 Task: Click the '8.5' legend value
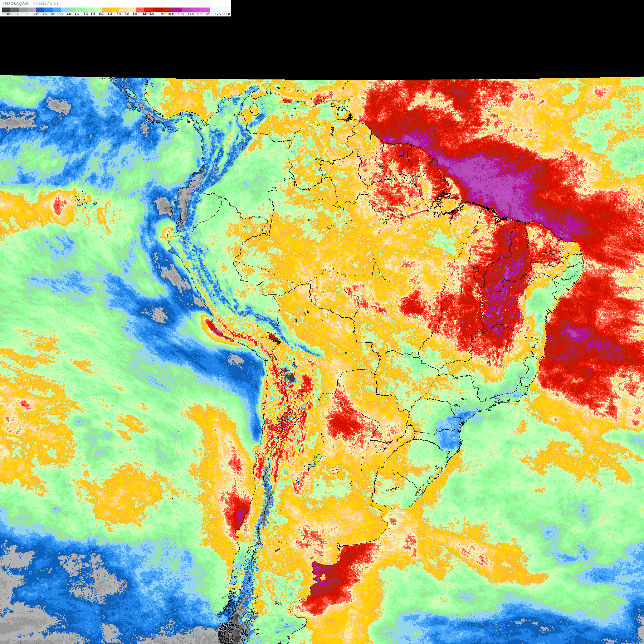[x=145, y=14]
